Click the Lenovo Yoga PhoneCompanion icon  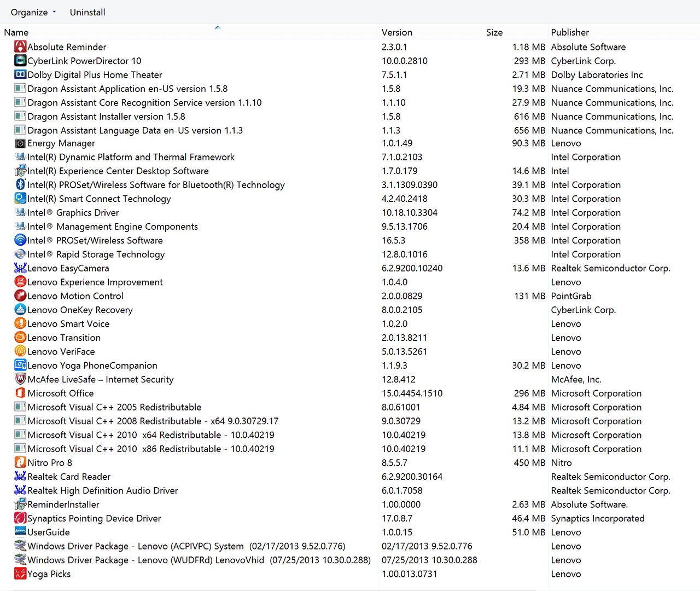[x=20, y=365]
